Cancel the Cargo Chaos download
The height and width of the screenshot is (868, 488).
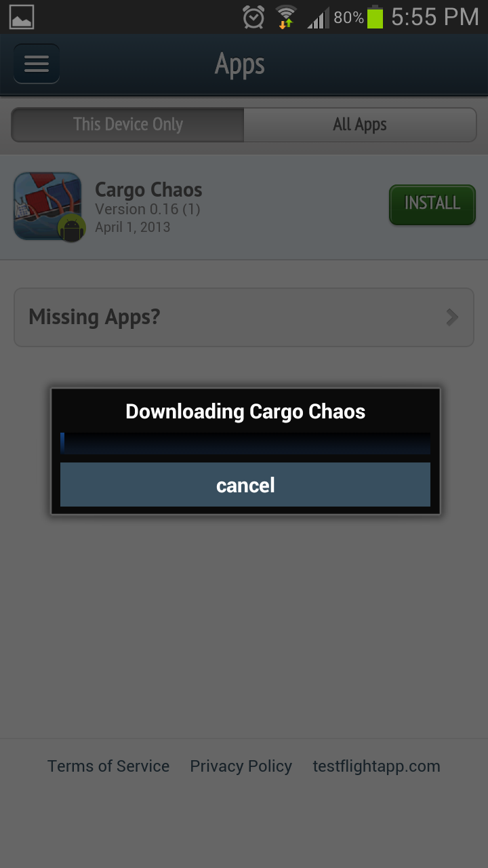pyautogui.click(x=245, y=485)
